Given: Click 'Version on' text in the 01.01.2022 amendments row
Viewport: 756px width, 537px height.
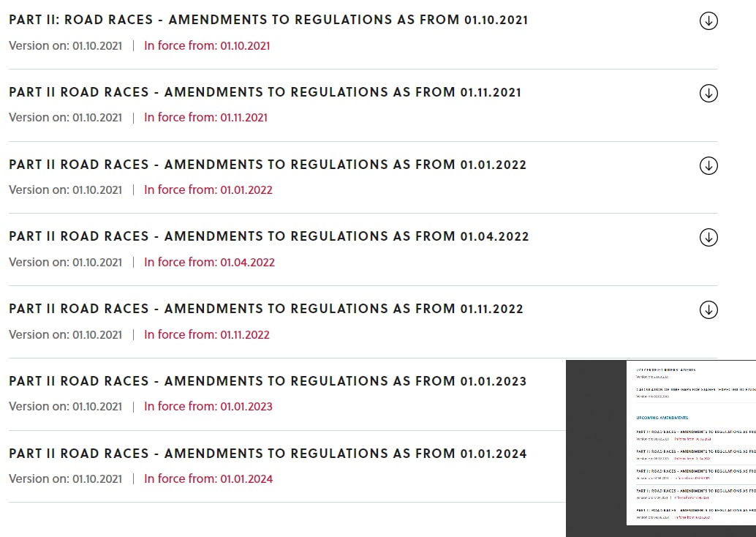Looking at the screenshot, I should [66, 190].
